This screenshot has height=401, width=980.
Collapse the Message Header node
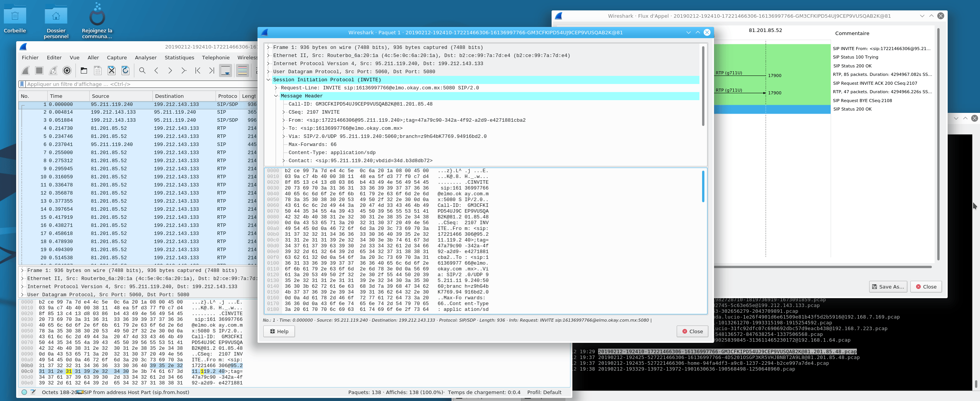[276, 96]
